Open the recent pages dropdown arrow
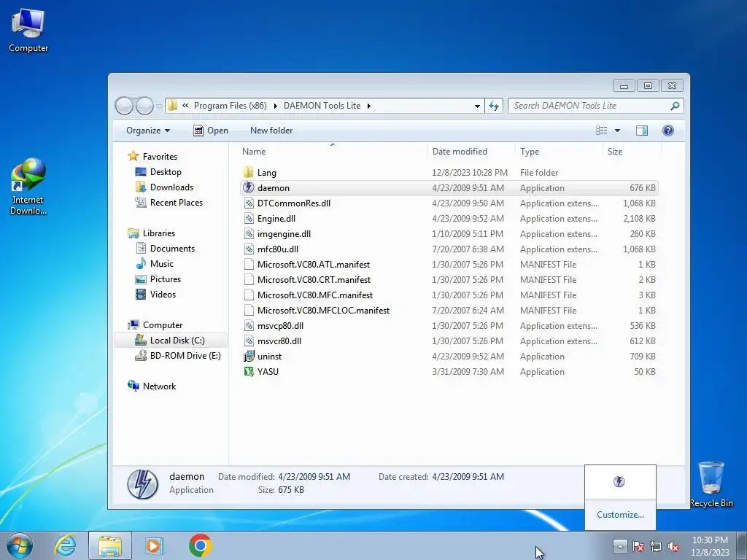 tap(159, 106)
